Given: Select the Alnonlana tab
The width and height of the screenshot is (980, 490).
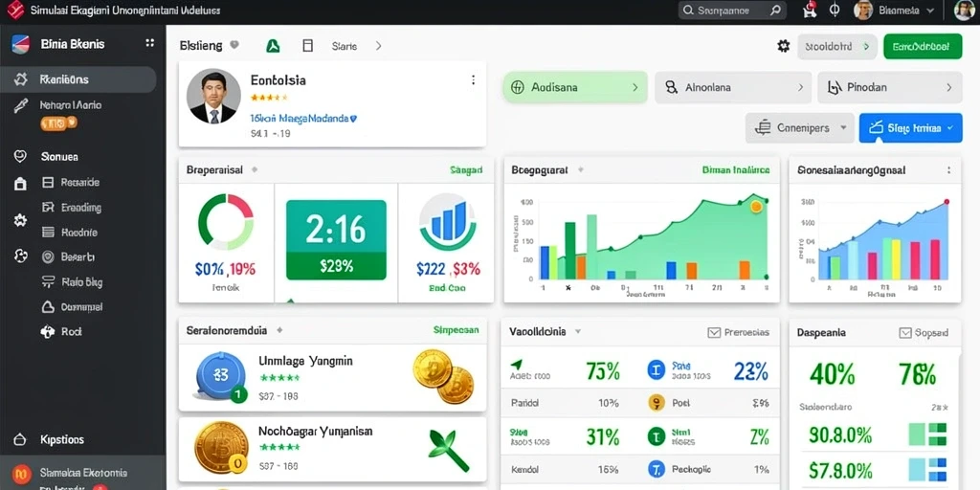Looking at the screenshot, I should point(733,87).
